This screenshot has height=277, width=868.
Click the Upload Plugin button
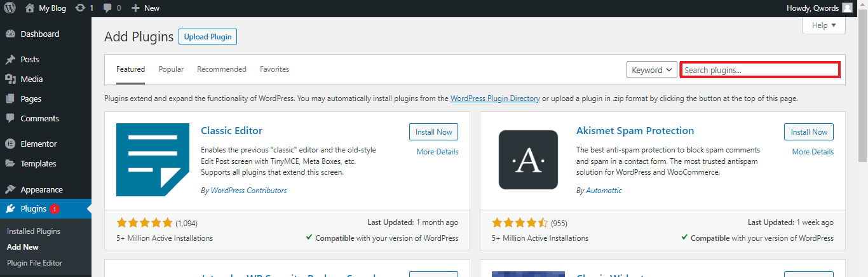(208, 37)
